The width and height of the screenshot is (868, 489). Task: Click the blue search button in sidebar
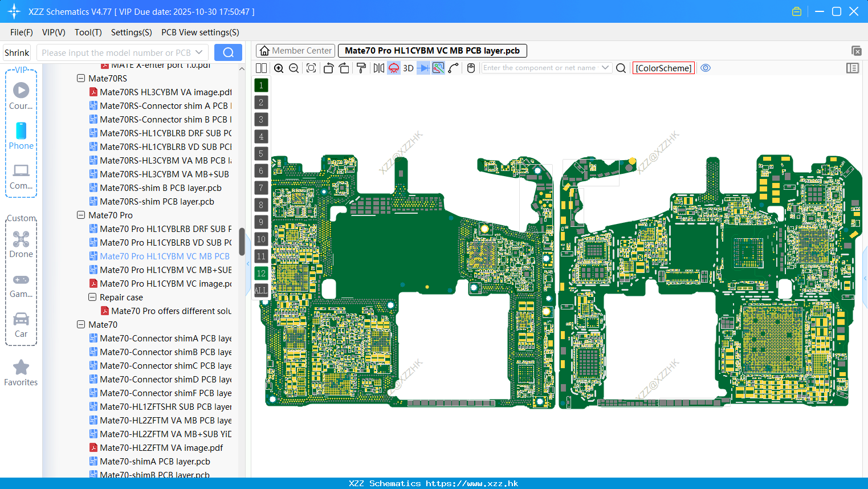pos(228,52)
